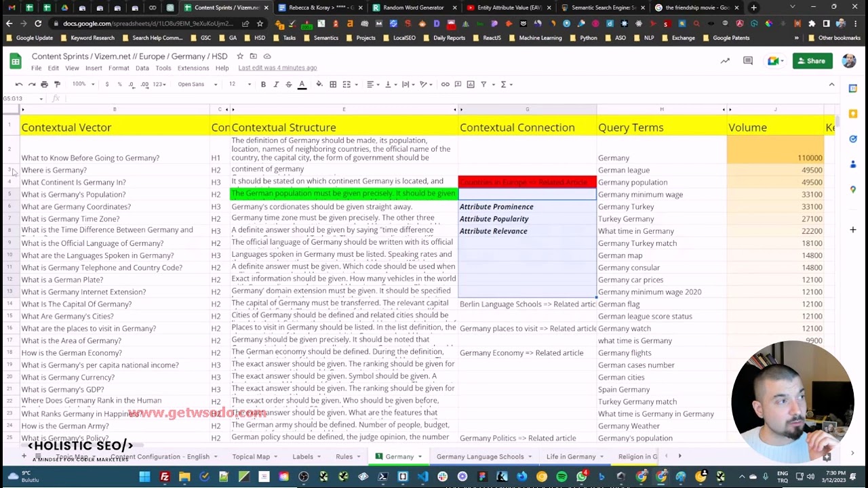This screenshot has width=868, height=488.
Task: Open the comment history panel
Action: 748,61
